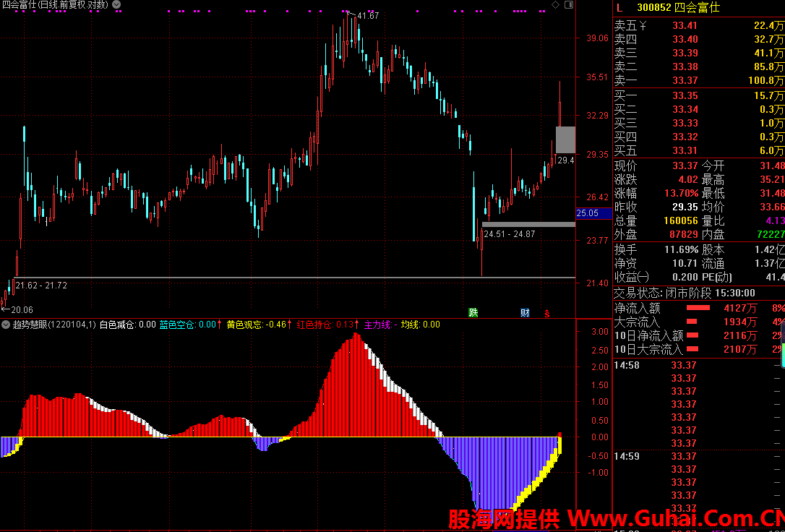Click the 10日净流入额 red bar
Screen dimensions: 785x532
pyautogui.click(x=692, y=336)
